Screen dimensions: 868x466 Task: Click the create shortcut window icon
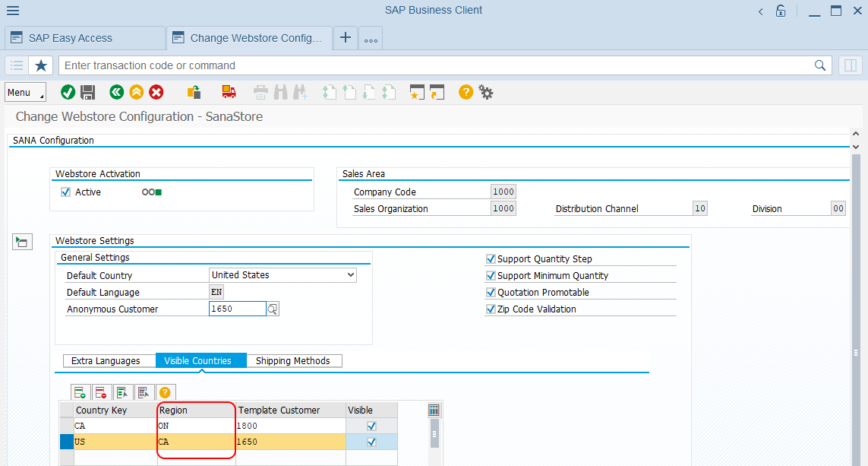437,93
